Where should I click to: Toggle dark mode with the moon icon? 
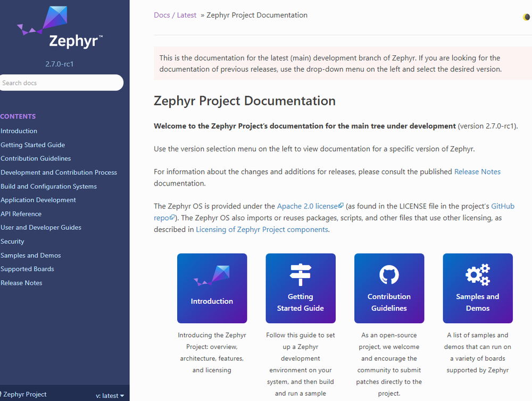click(x=526, y=17)
